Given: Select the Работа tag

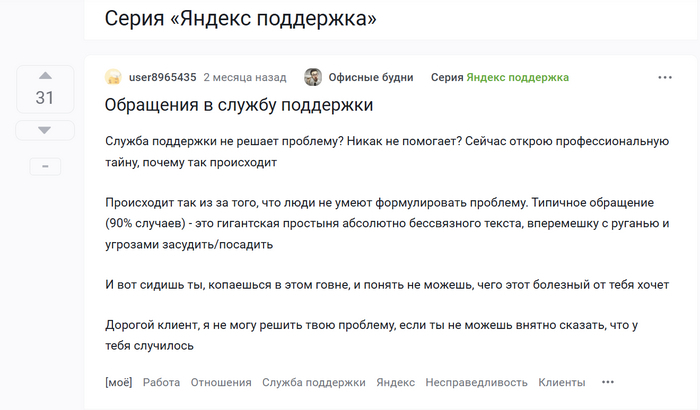Looking at the screenshot, I should pos(161,383).
